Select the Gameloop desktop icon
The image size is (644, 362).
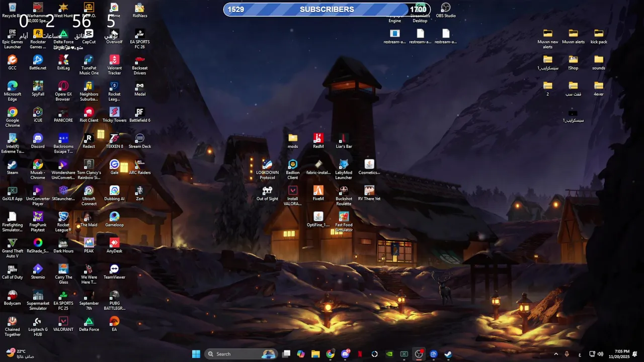click(x=114, y=219)
